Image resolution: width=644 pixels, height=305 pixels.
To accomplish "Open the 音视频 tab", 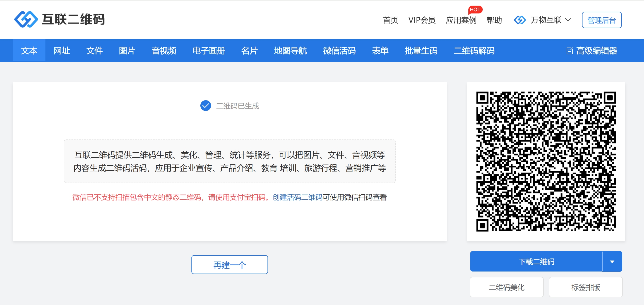I will (164, 50).
